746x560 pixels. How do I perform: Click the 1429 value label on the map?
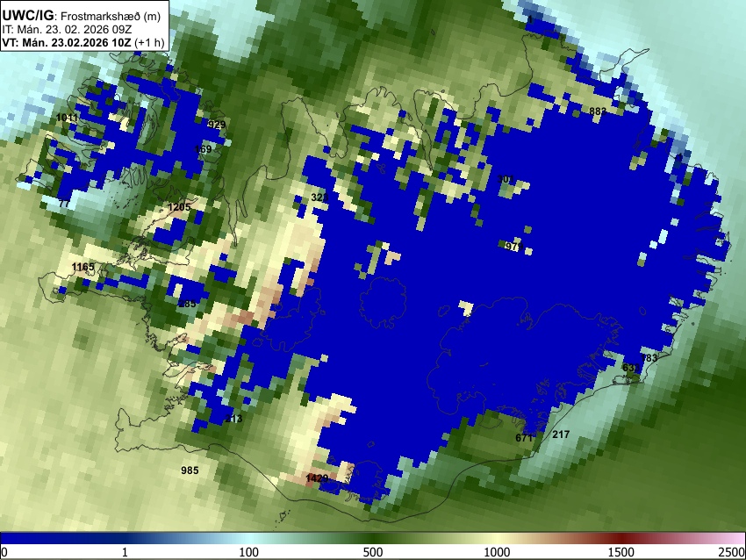[318, 478]
